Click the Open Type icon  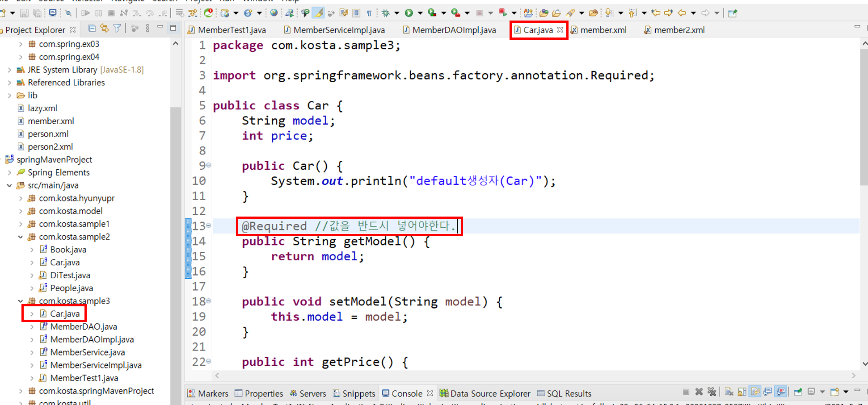point(544,13)
